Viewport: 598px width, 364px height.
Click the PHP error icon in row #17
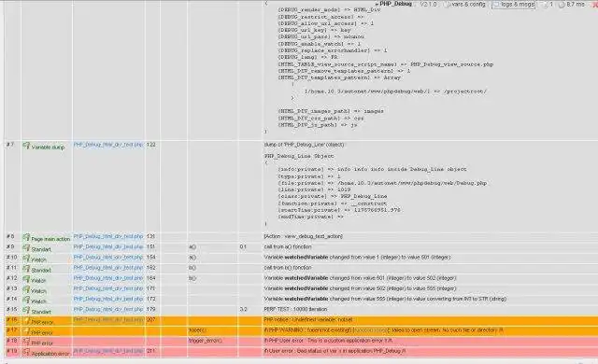(26, 331)
